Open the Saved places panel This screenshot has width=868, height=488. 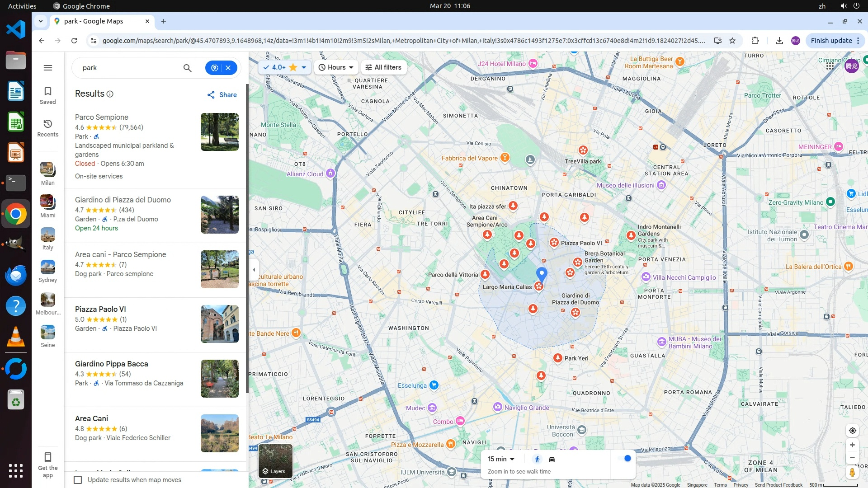tap(47, 95)
